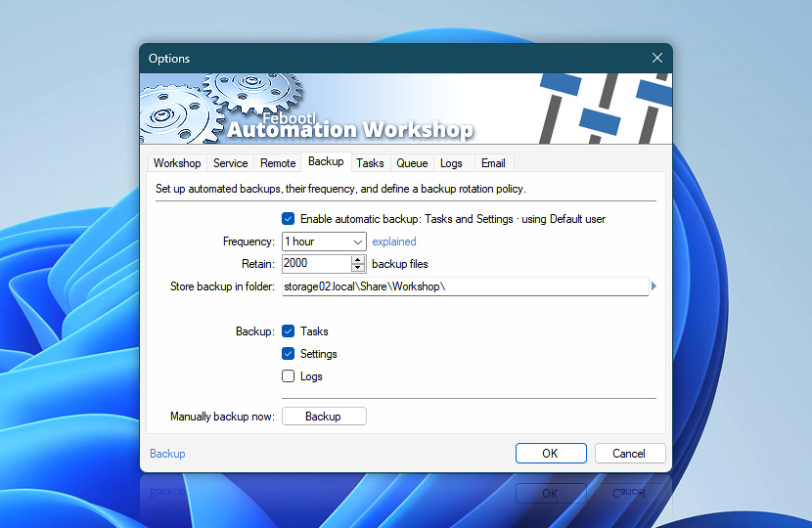The image size is (812, 528).
Task: Click the Store backup in folder field
Action: pos(465,286)
